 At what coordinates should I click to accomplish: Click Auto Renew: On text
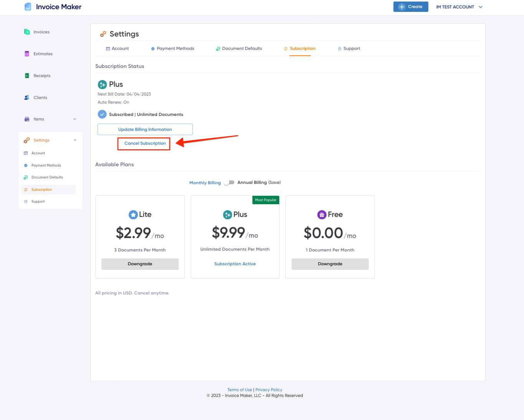tap(113, 103)
